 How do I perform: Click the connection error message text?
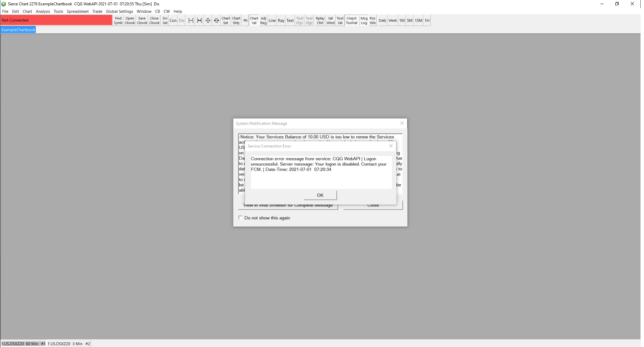[319, 164]
